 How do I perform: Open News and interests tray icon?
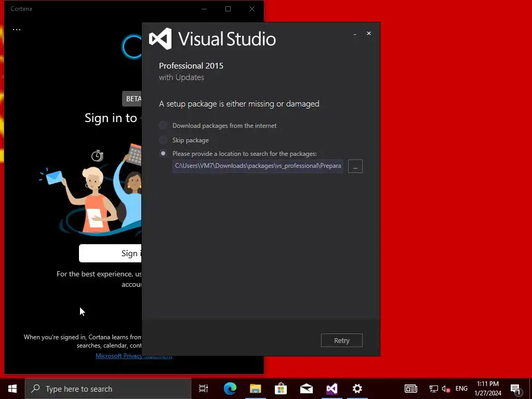tap(410, 389)
